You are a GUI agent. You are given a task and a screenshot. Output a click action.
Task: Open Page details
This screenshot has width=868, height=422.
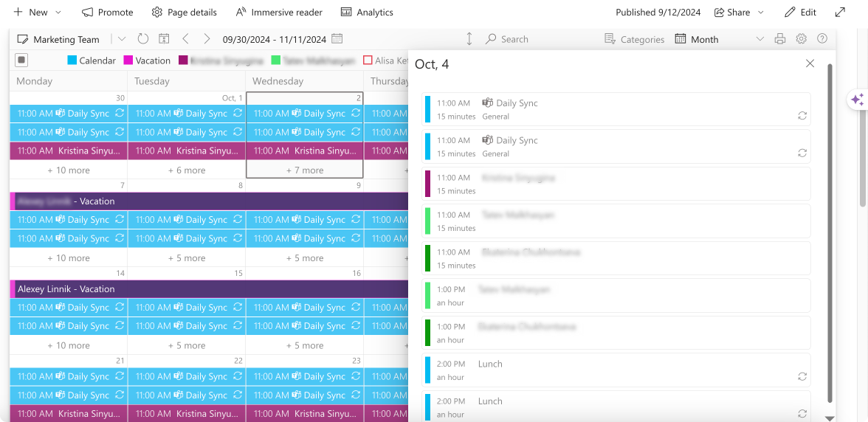pyautogui.click(x=185, y=12)
